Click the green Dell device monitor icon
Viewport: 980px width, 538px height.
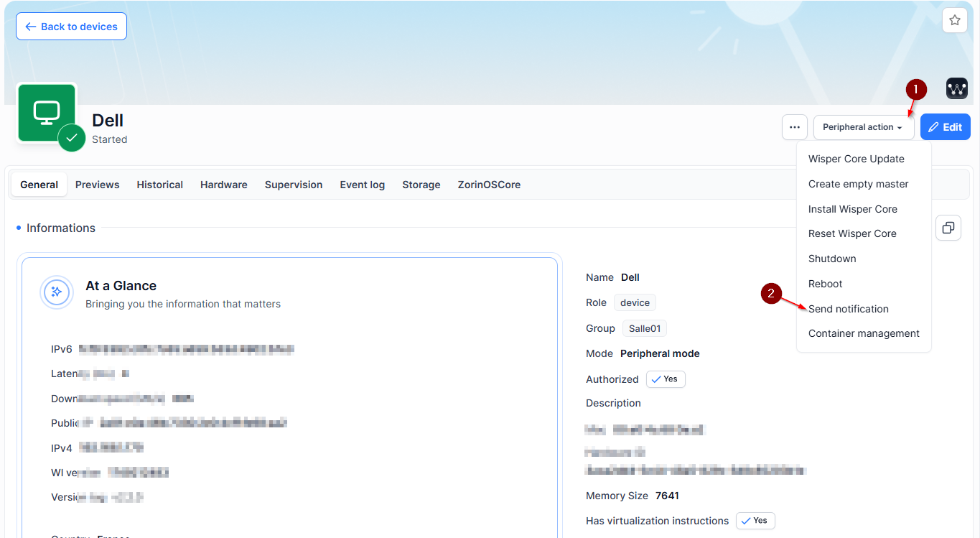click(x=47, y=113)
